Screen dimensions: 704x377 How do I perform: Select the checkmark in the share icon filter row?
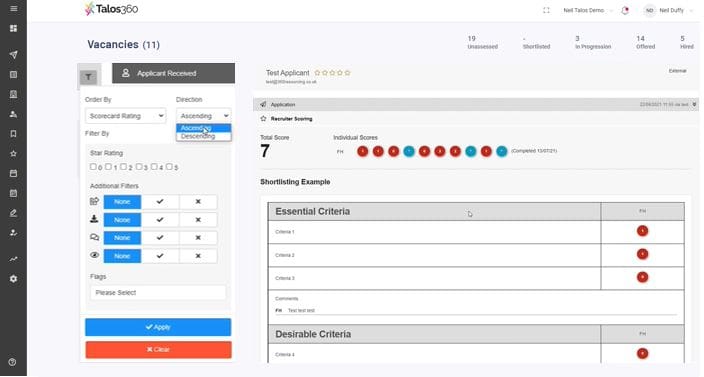pos(160,202)
